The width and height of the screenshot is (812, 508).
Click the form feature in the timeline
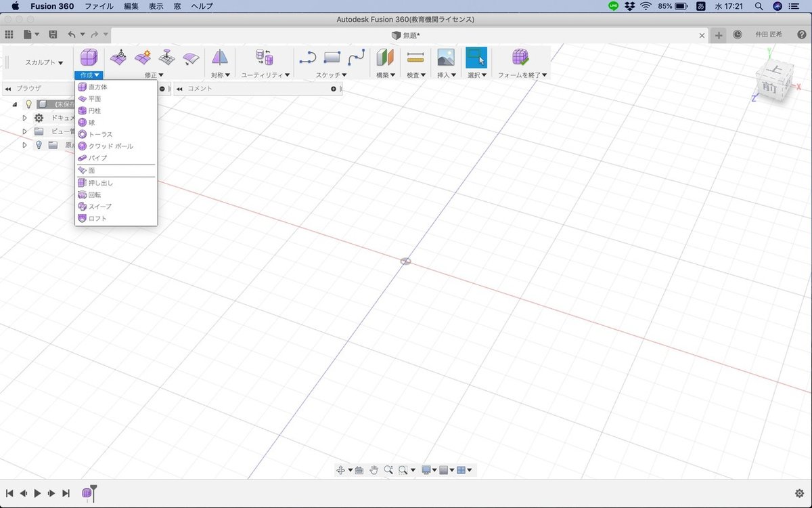(x=87, y=494)
